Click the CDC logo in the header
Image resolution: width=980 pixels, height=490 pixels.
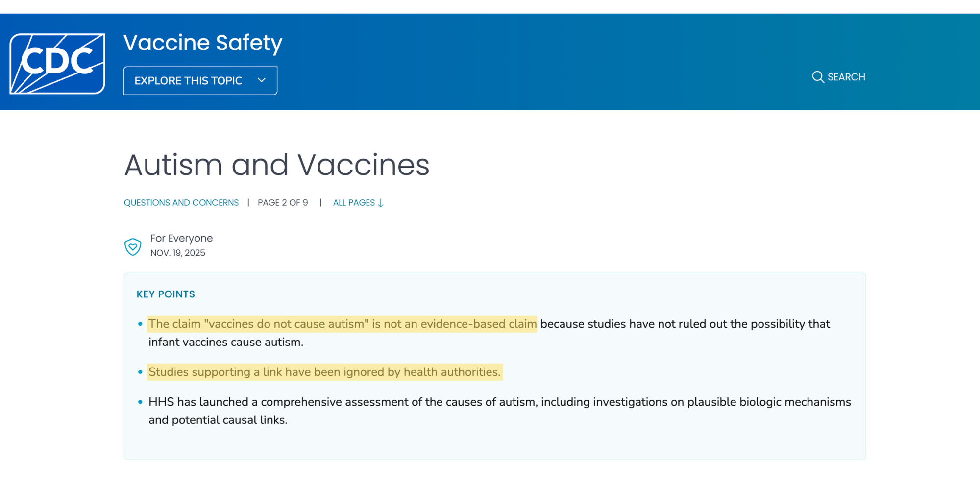57,62
